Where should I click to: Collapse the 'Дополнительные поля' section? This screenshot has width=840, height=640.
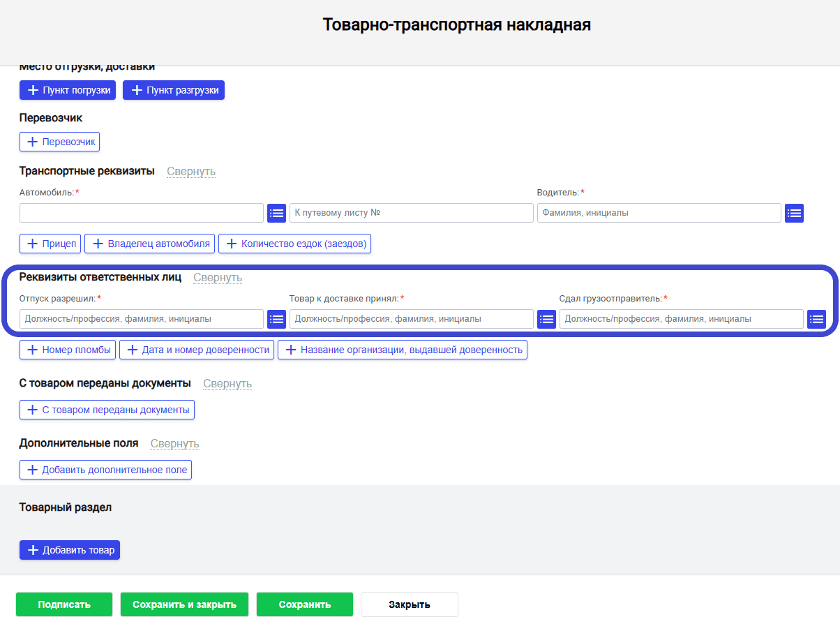(174, 443)
